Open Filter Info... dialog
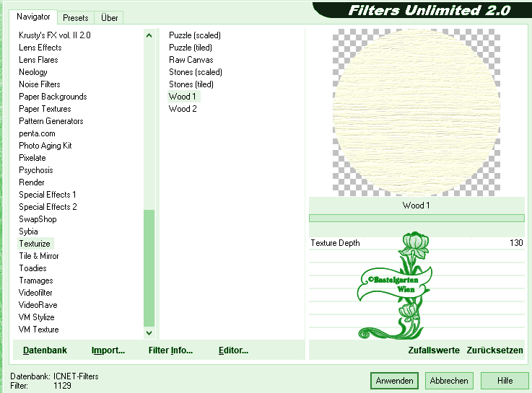 170,350
